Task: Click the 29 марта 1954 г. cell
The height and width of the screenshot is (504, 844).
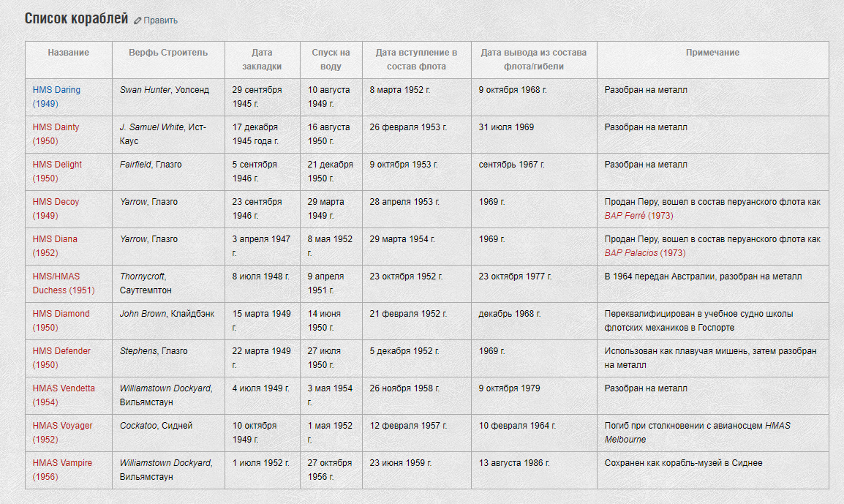Action: (417, 246)
